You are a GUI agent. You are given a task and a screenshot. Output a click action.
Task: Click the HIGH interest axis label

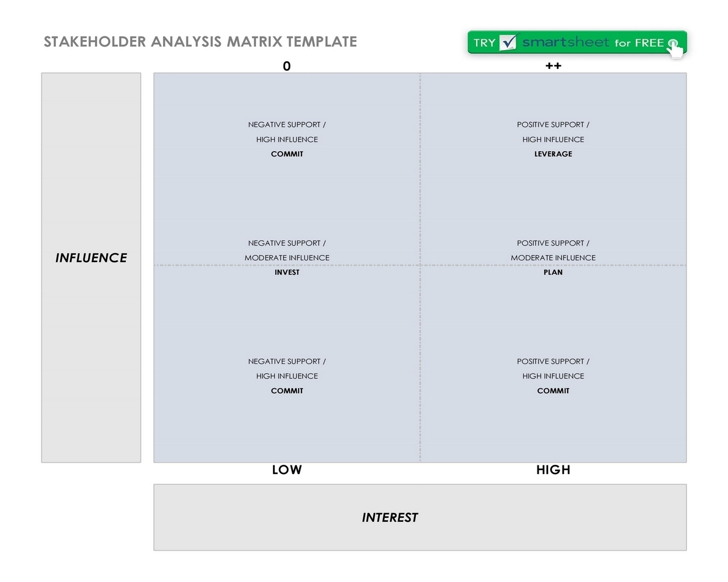pyautogui.click(x=553, y=470)
